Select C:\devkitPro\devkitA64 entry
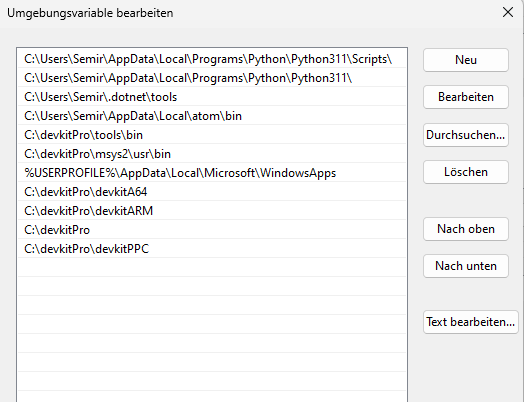 coord(212,192)
